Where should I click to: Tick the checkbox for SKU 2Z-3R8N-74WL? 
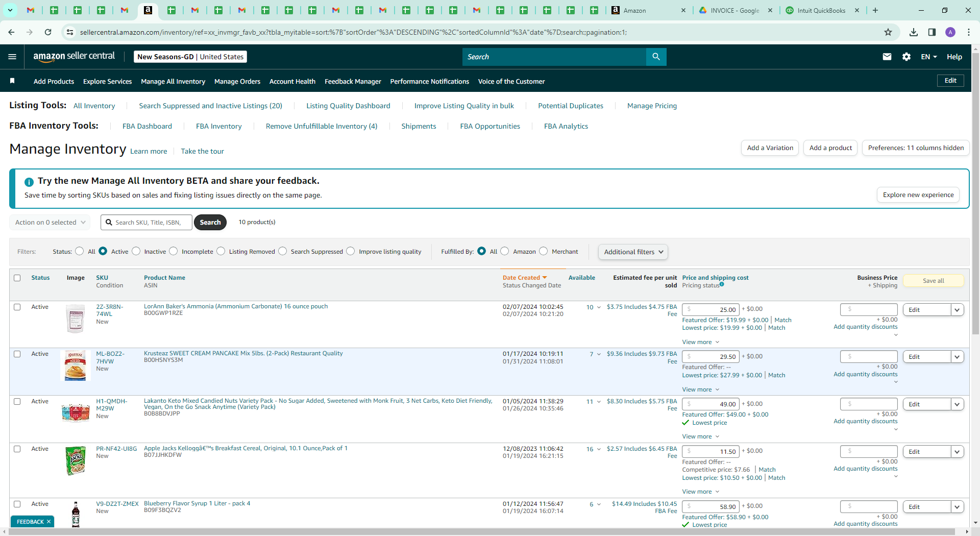[17, 307]
